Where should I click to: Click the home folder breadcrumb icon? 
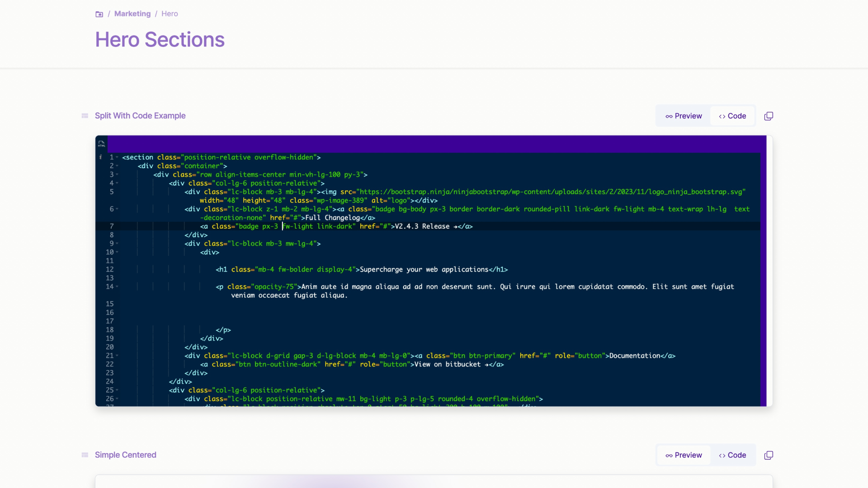[99, 14]
